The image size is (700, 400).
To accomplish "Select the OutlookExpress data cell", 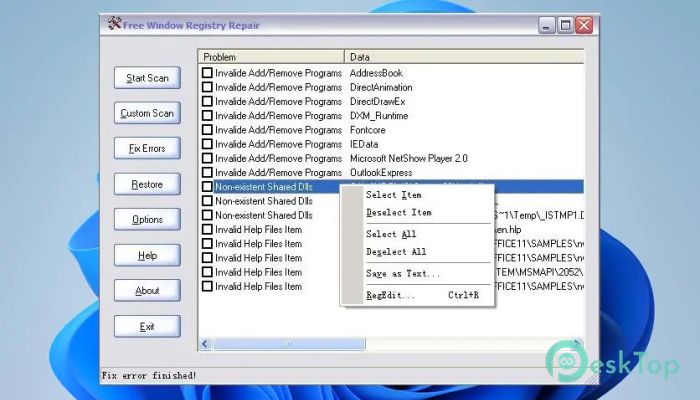I will (x=381, y=172).
